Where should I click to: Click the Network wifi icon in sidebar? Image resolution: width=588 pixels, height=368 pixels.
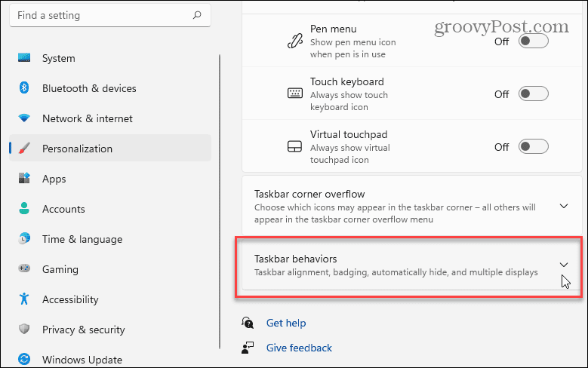(x=24, y=118)
